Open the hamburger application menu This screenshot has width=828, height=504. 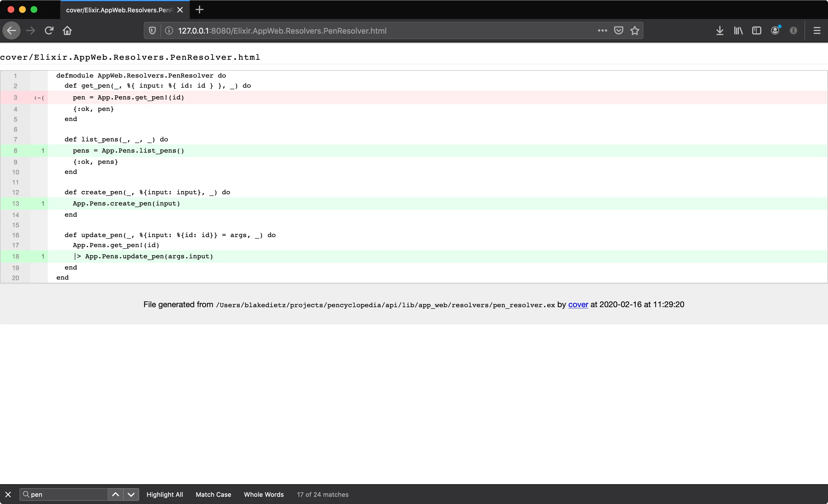[817, 30]
